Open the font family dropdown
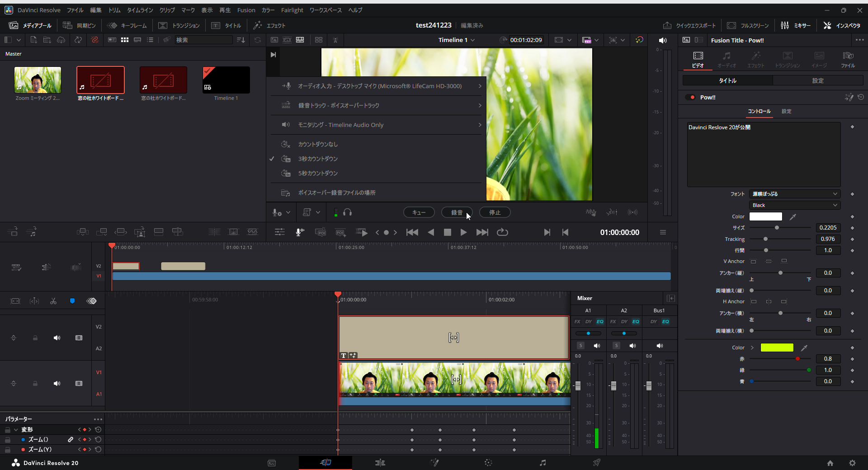This screenshot has height=470, width=868. coord(794,194)
